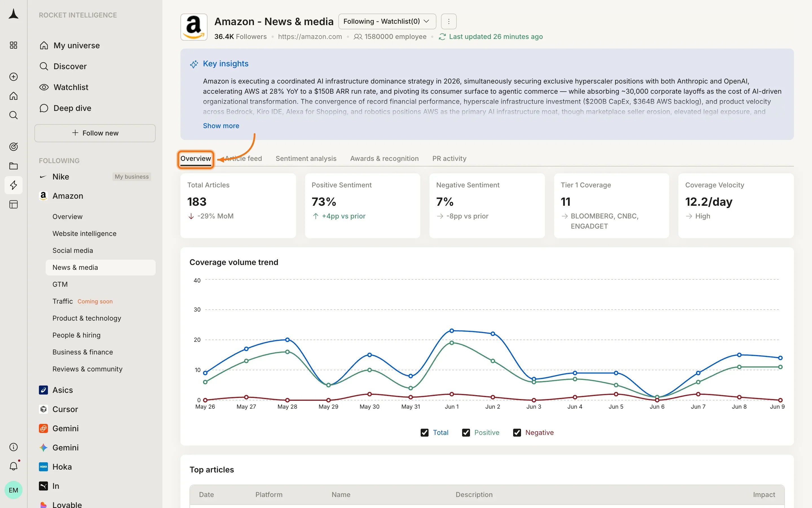Open the dashboard grid icon in the left rail
The image size is (812, 508).
[x=14, y=45]
